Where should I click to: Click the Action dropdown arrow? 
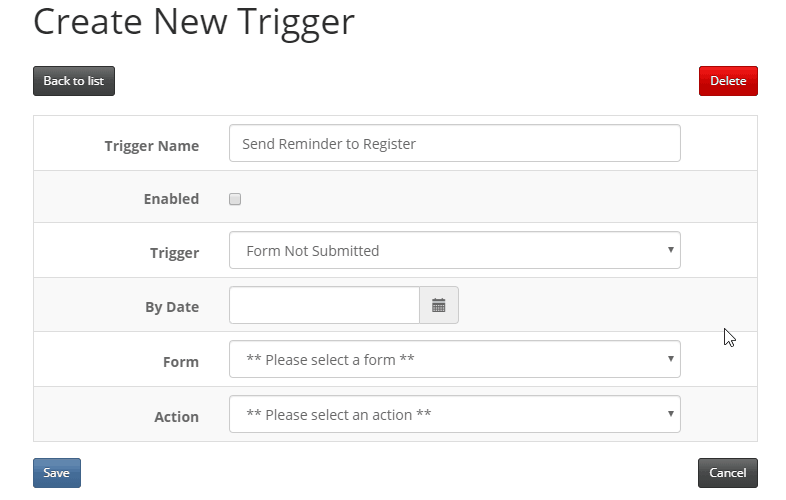(670, 414)
